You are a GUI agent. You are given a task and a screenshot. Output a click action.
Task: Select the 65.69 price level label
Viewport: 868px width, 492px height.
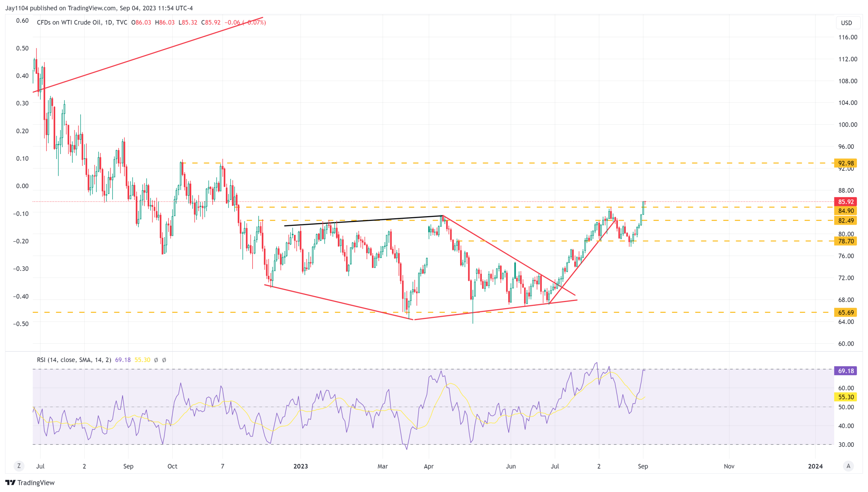click(x=846, y=313)
